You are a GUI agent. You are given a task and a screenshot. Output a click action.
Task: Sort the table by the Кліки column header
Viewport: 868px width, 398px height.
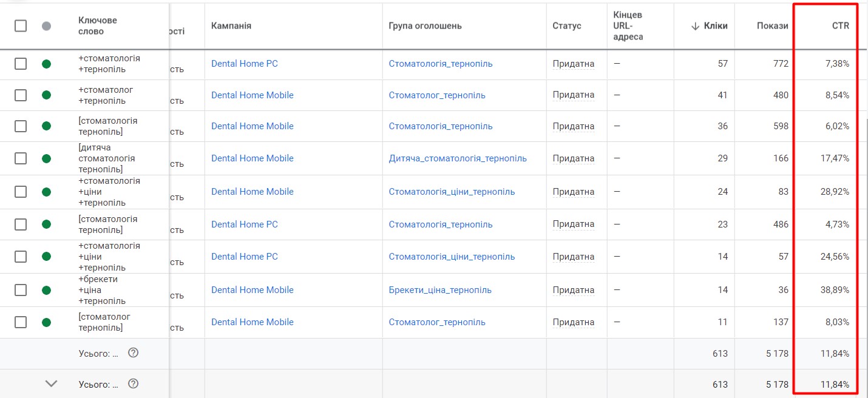pyautogui.click(x=710, y=25)
